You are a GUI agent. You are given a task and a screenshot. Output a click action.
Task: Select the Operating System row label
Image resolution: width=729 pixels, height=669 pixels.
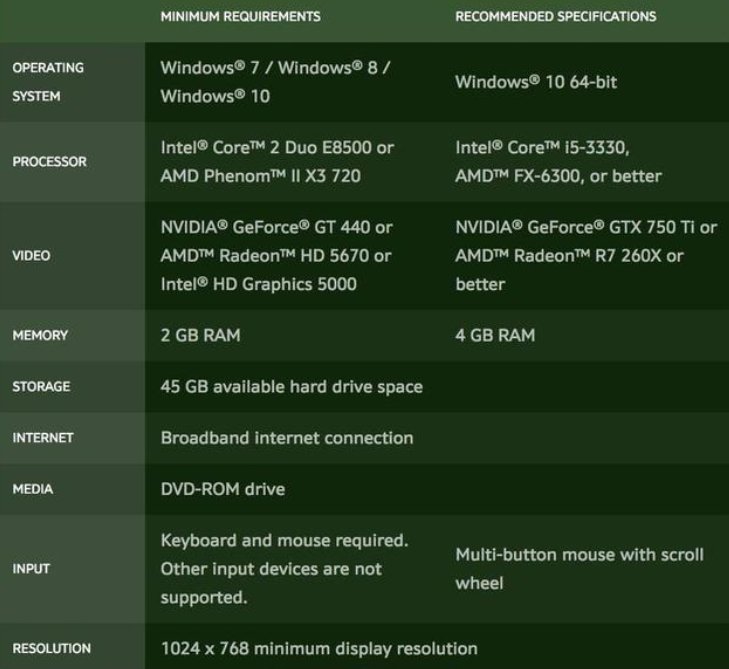click(48, 82)
